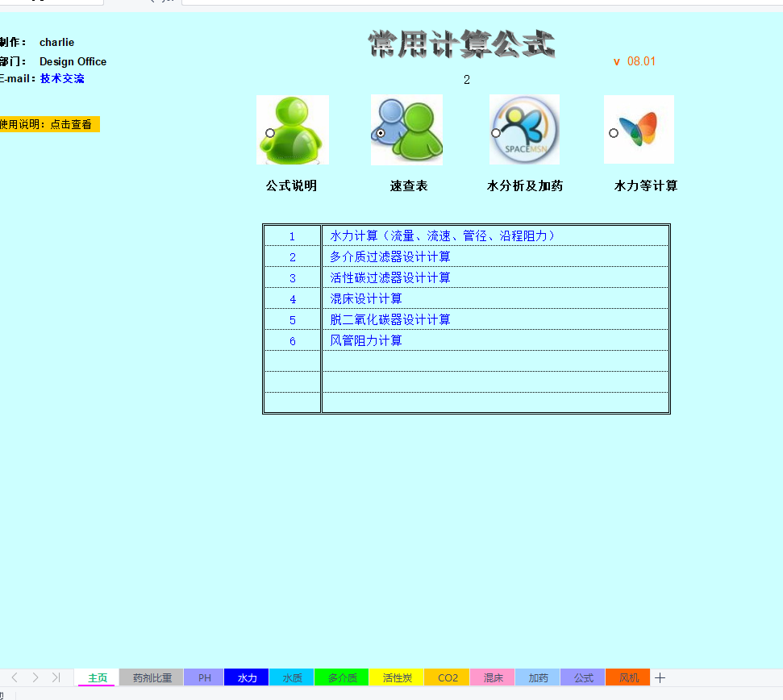Click the two-people 速查表 image
Image resolution: width=783 pixels, height=700 pixels.
coord(407,130)
